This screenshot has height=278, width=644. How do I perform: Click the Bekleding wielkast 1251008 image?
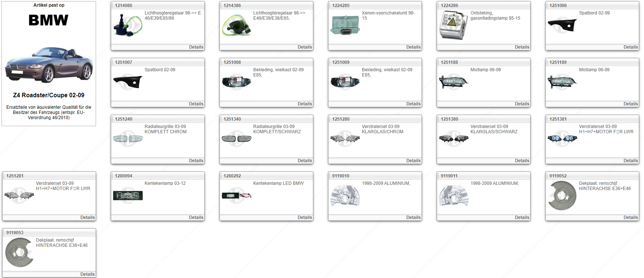click(x=236, y=82)
